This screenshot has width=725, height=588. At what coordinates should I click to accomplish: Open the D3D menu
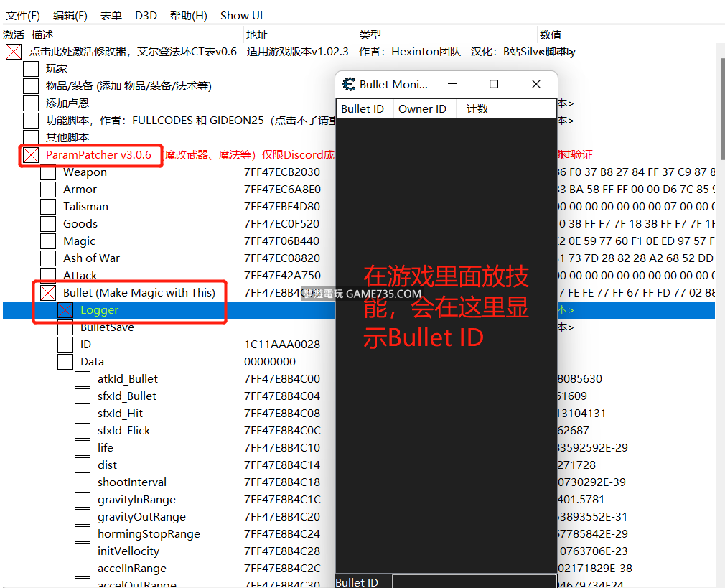146,15
